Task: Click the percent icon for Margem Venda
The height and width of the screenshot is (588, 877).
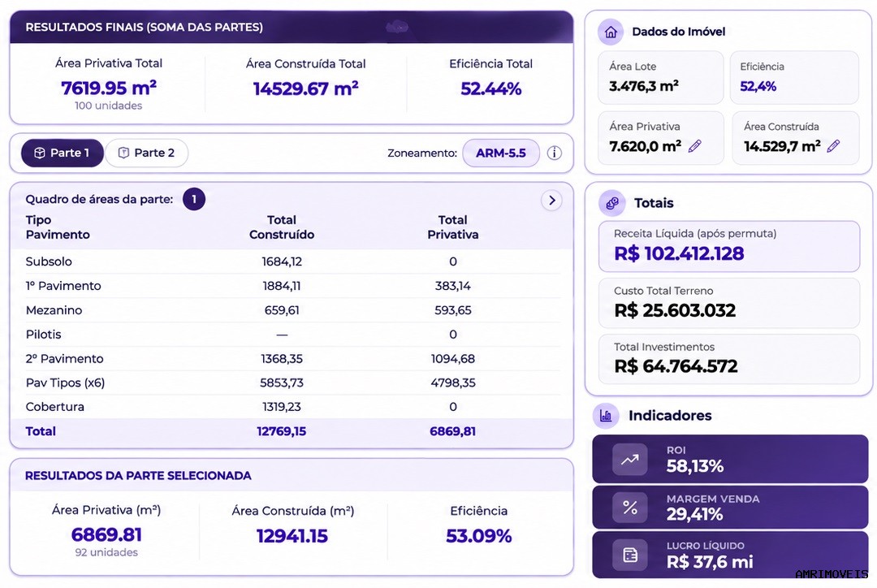Action: tap(630, 507)
